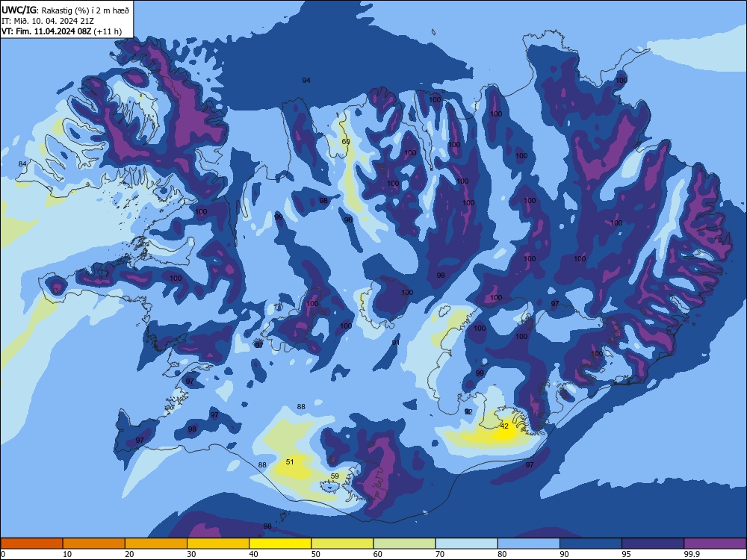
Task: Pick the light green 60–70 legend swatch
Action: [404, 544]
